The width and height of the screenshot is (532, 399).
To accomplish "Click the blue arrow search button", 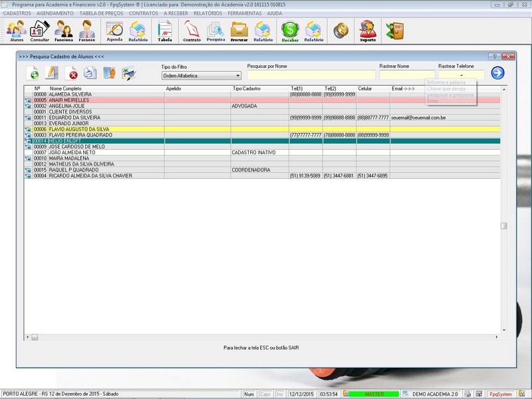I will click(x=497, y=73).
